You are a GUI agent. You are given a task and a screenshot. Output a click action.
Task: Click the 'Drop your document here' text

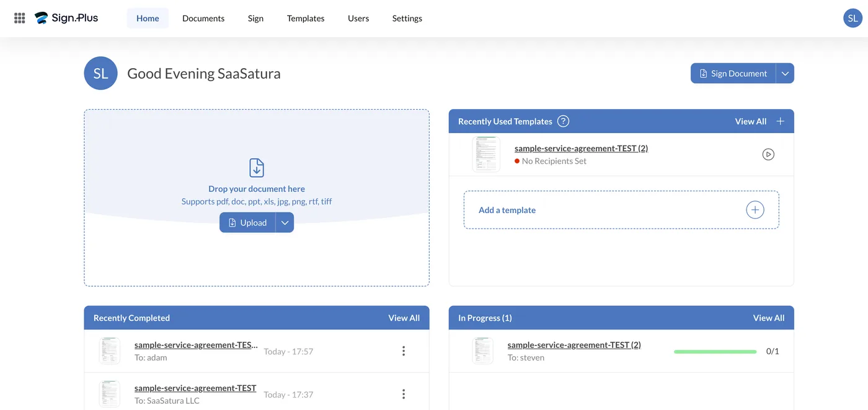coord(257,189)
